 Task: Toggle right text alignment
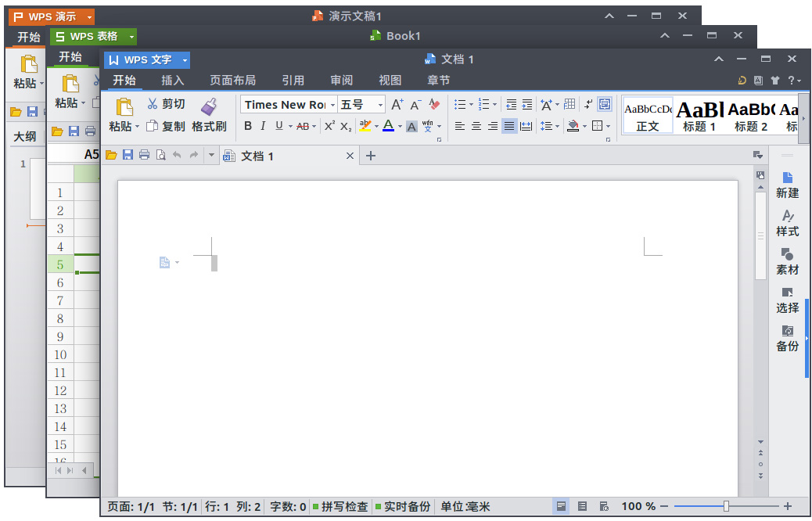[x=493, y=126]
